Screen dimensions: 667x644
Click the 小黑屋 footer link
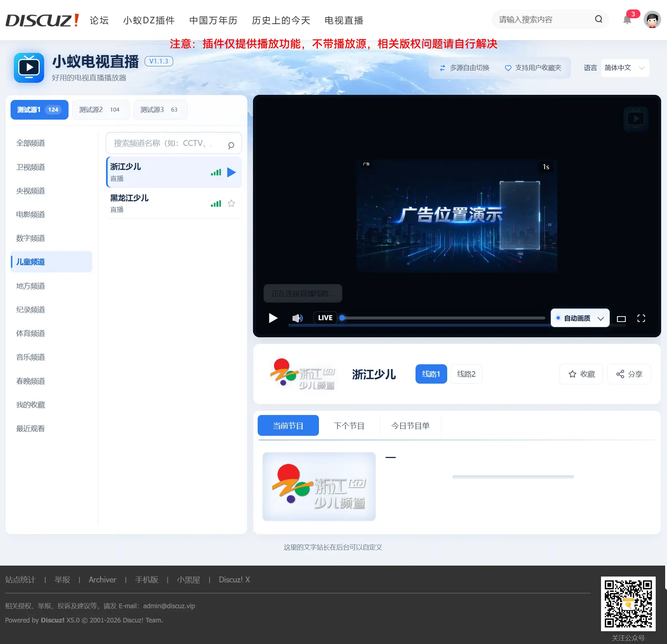[x=188, y=580]
